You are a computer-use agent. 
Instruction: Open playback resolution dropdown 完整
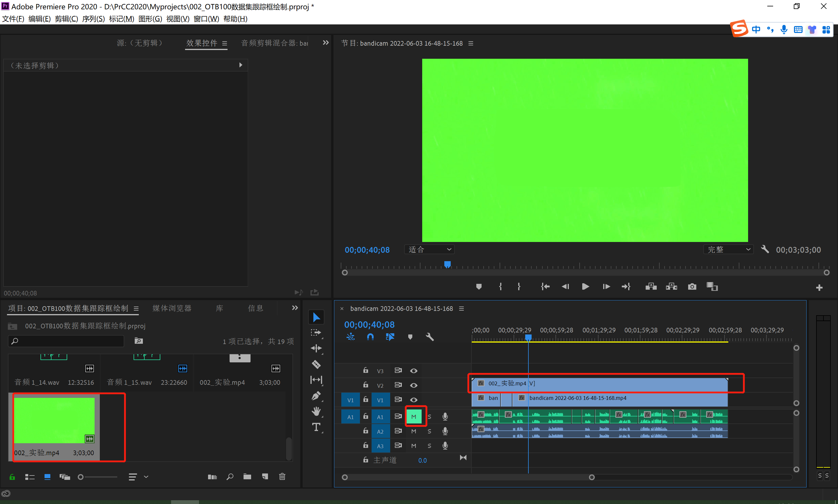pos(728,250)
